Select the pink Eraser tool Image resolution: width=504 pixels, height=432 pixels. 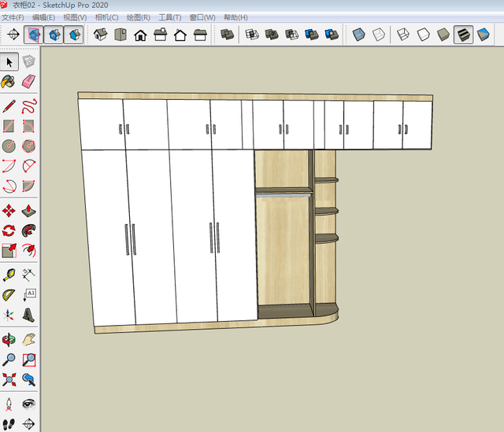pyautogui.click(x=28, y=82)
